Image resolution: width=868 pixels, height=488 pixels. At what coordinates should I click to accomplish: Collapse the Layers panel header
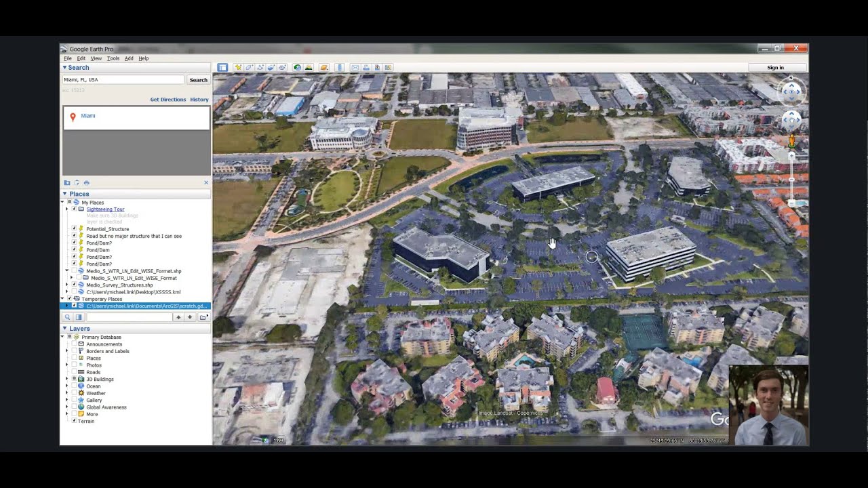[136, 329]
